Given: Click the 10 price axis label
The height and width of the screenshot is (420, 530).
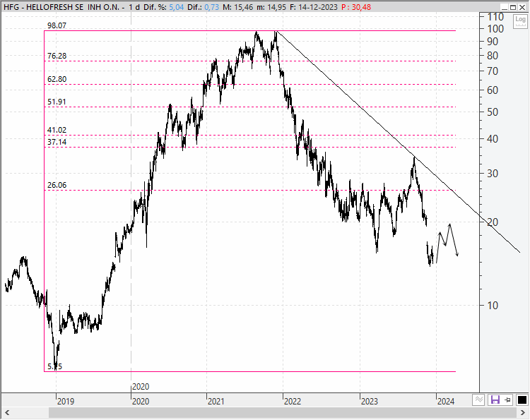Looking at the screenshot, I should click(x=493, y=306).
